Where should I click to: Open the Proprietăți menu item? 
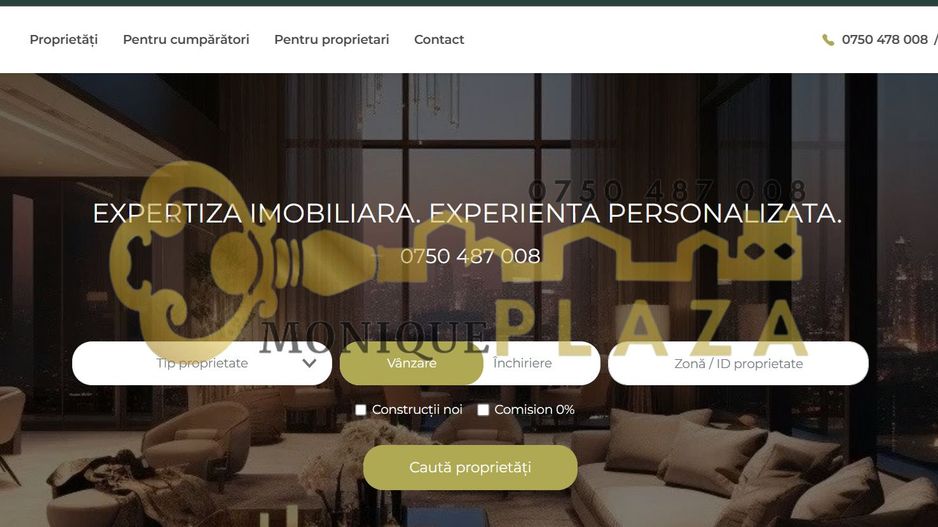click(63, 39)
